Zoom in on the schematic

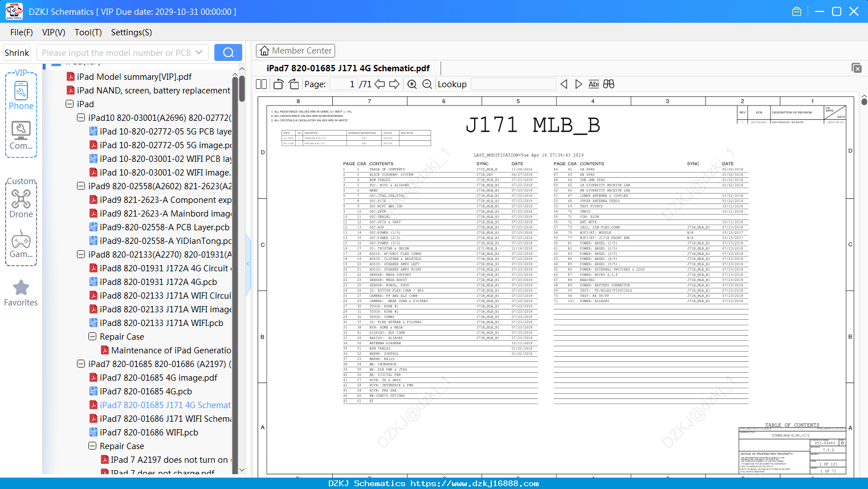(x=412, y=84)
